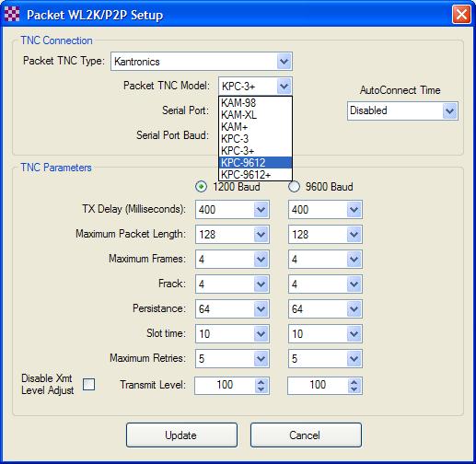Choose KPC-9612 from the model list
The height and width of the screenshot is (464, 476).
(255, 162)
